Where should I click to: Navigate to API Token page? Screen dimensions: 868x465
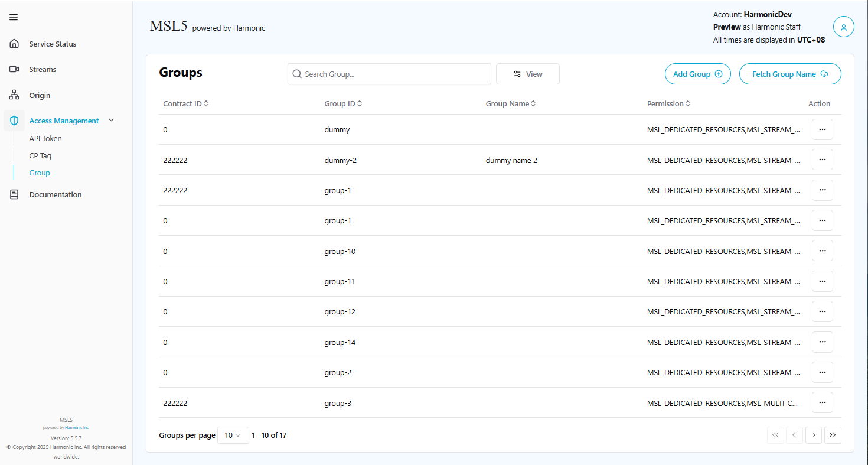click(45, 138)
